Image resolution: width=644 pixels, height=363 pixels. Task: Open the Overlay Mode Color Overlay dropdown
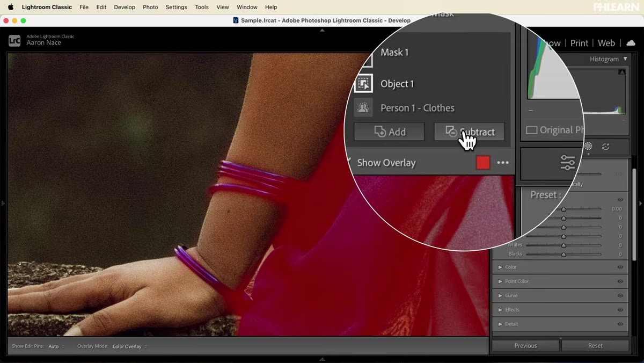click(x=129, y=346)
